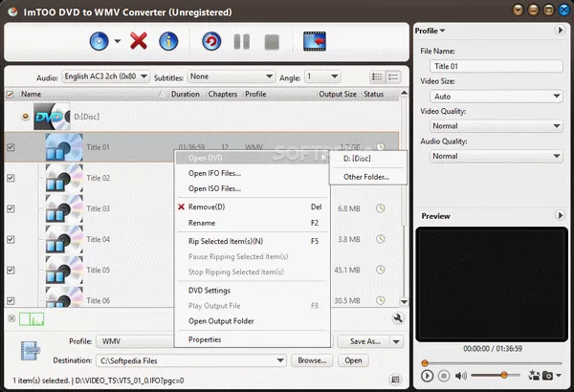Click the Open DVD disc icon in toolbar

click(x=99, y=41)
